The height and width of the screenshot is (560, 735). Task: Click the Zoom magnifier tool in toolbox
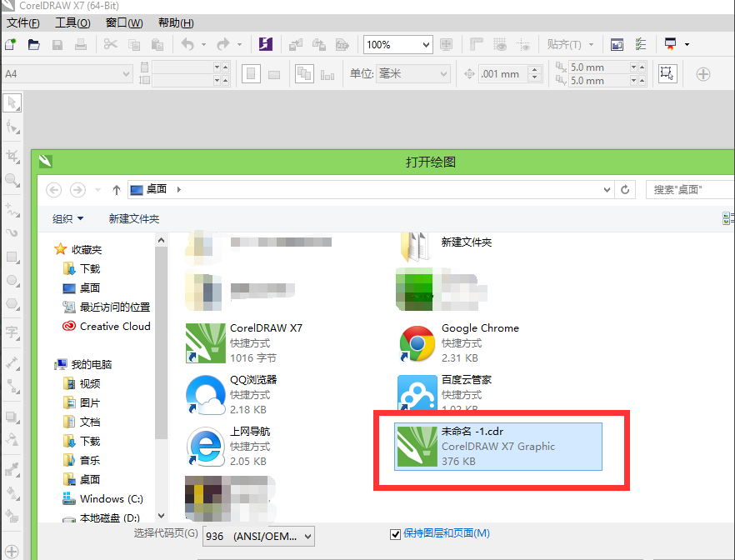[x=12, y=179]
